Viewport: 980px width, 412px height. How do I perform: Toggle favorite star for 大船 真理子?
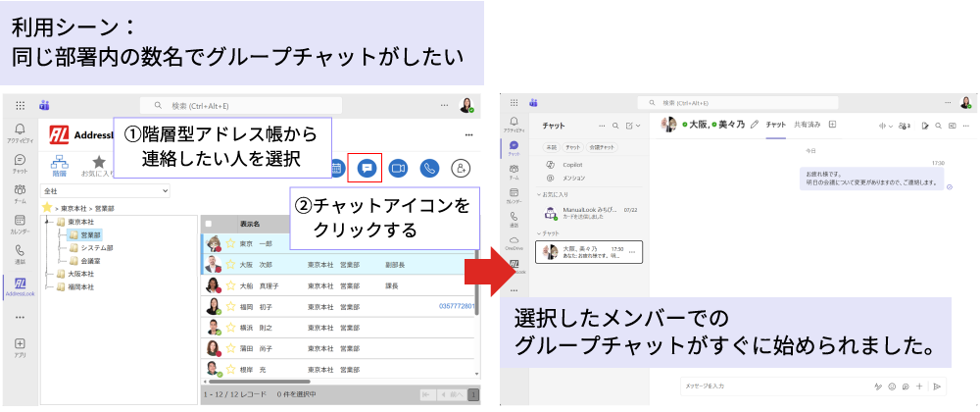click(x=231, y=285)
